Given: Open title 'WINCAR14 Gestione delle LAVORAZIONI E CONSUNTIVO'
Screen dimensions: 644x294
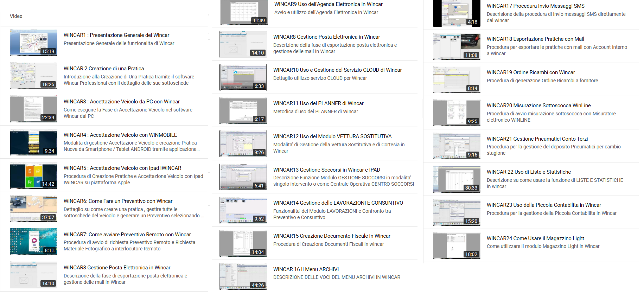Looking at the screenshot, I should tap(338, 203).
